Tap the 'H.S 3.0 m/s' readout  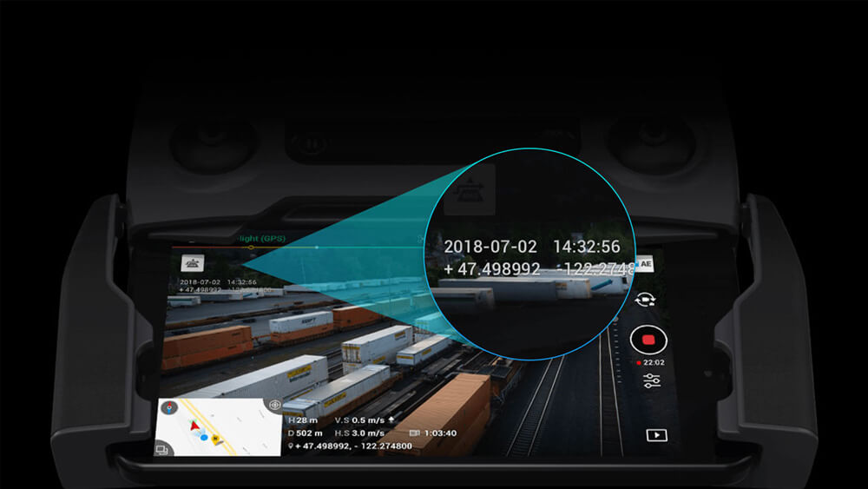(x=359, y=433)
